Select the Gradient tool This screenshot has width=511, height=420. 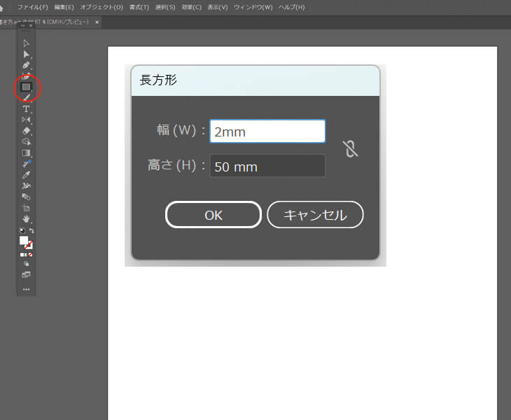coord(26,153)
